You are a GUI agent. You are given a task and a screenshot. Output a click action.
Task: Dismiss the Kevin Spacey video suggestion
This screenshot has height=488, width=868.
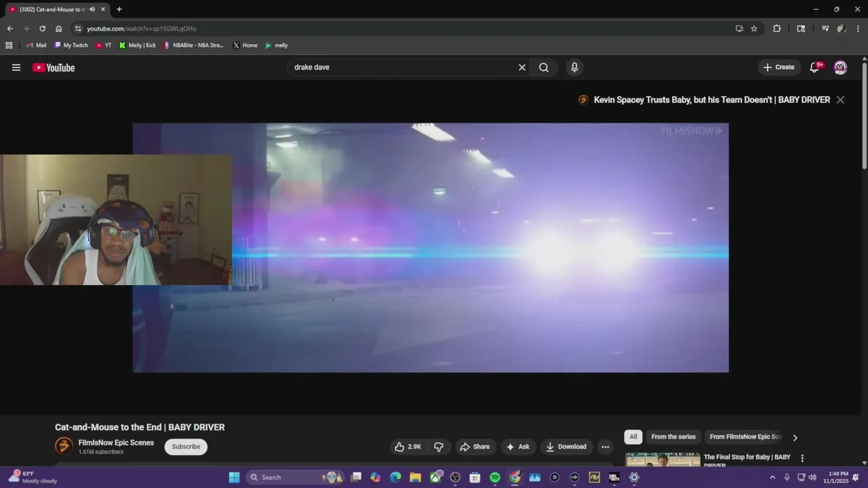pyautogui.click(x=840, y=100)
